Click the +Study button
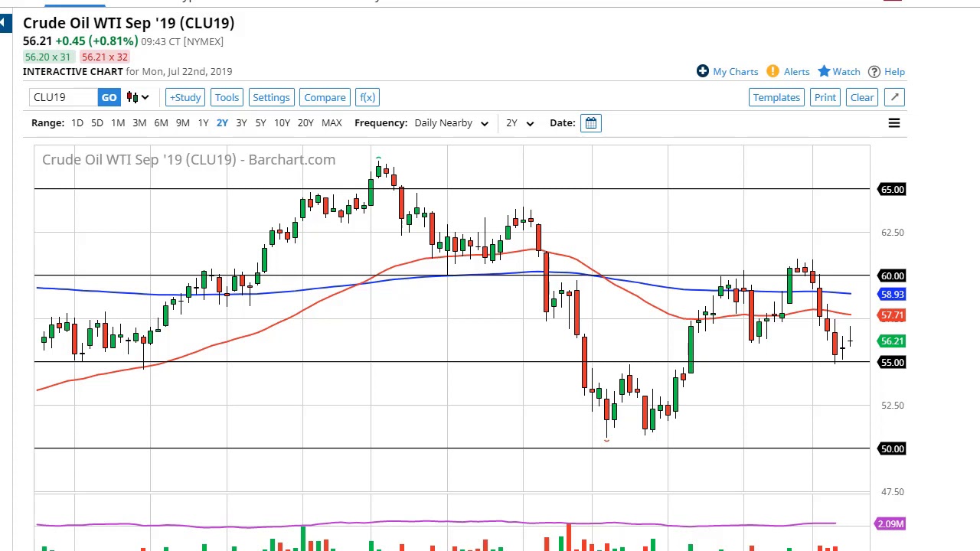The width and height of the screenshot is (980, 551). (x=185, y=97)
